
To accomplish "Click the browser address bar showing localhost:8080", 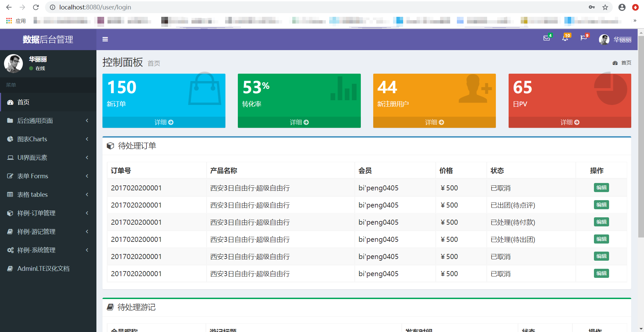I will [x=95, y=7].
